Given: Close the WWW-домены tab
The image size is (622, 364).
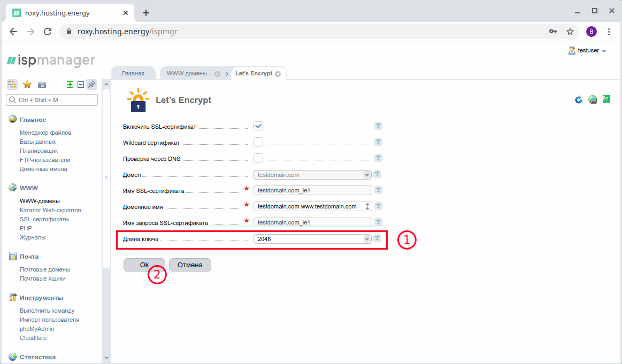Looking at the screenshot, I should (217, 74).
